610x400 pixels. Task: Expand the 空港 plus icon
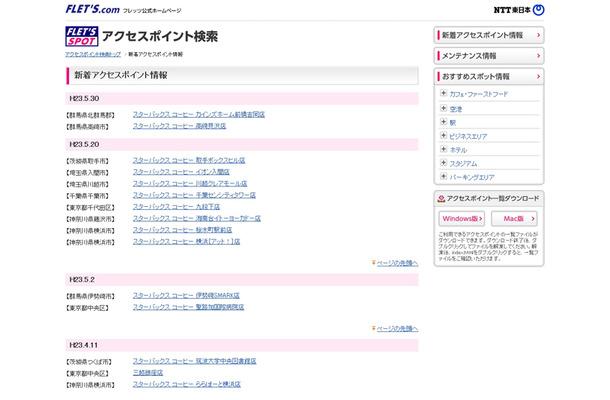pyautogui.click(x=443, y=108)
